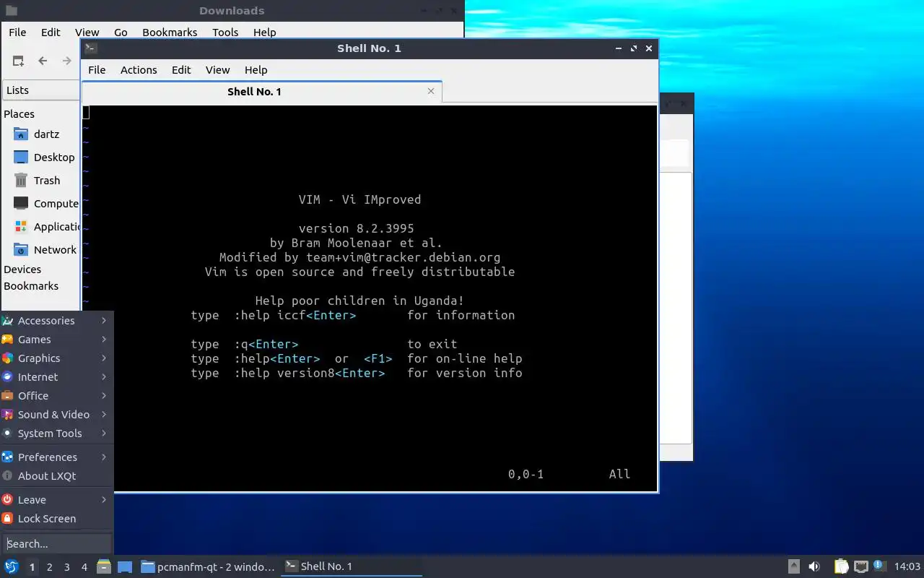The height and width of the screenshot is (578, 924).
Task: Open the terminal Help menu
Action: (256, 70)
